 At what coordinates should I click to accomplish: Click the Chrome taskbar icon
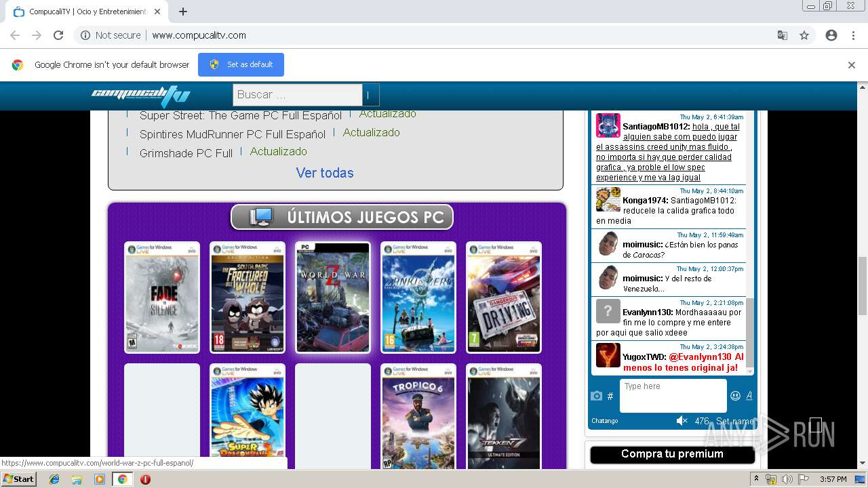click(122, 479)
